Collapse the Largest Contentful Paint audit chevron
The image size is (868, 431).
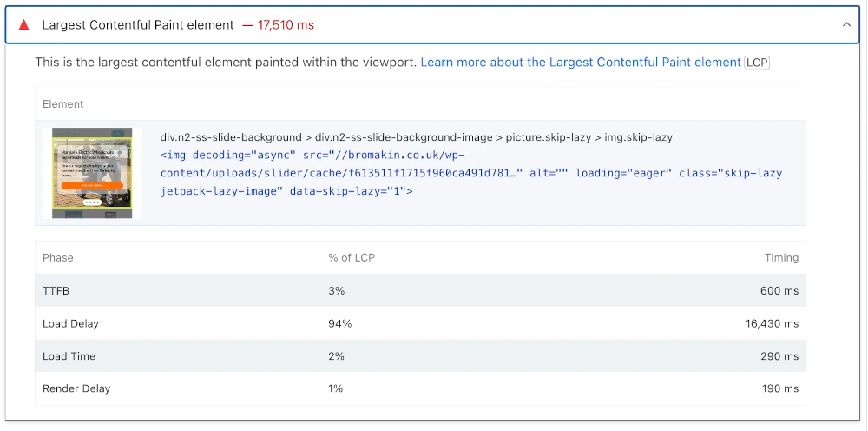[846, 25]
